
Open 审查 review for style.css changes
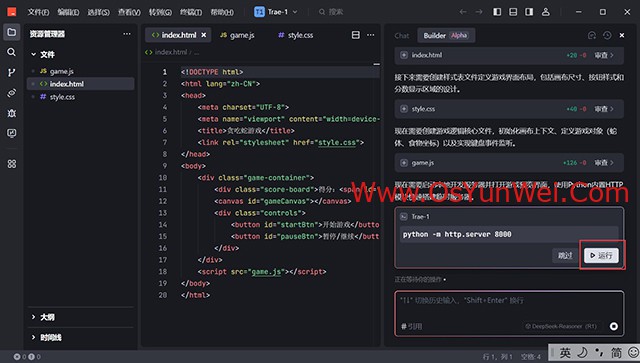[x=604, y=109]
